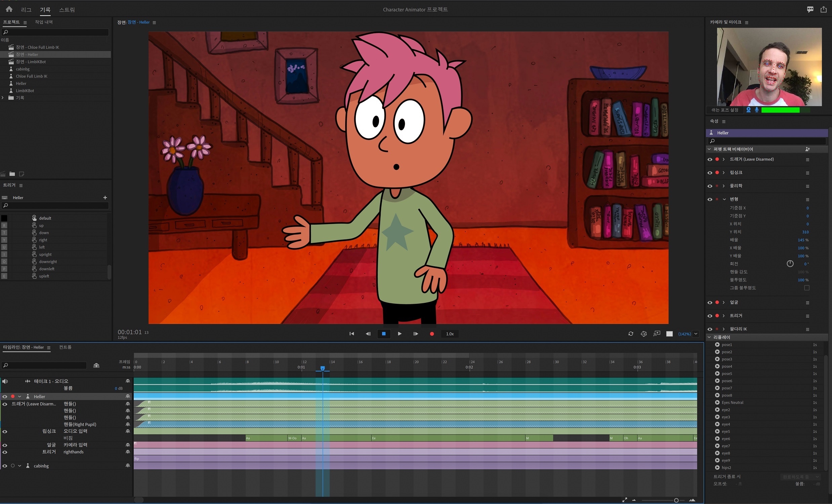This screenshot has width=832, height=504.
Task: Switch to the 스트림 mode tab
Action: (x=67, y=10)
